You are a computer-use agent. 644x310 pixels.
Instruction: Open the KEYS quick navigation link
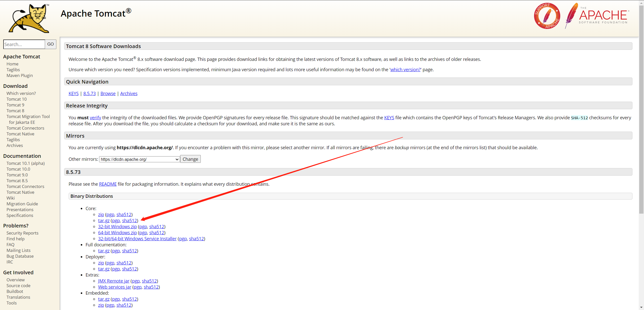(x=73, y=94)
